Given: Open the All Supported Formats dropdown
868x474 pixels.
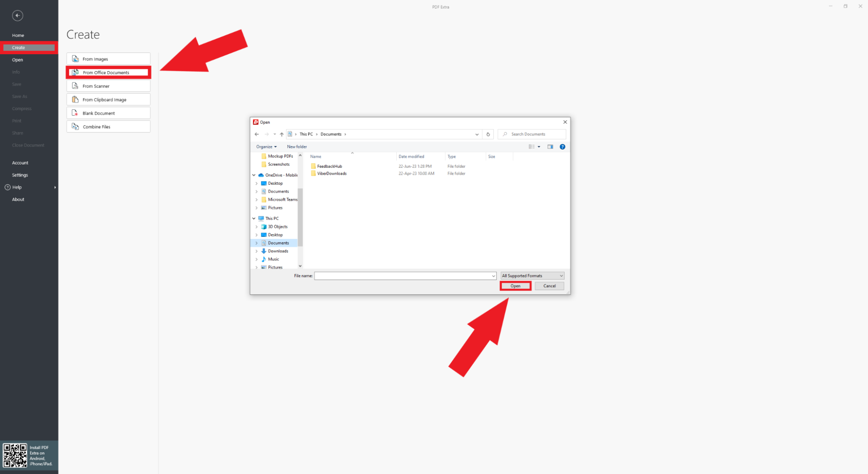Looking at the screenshot, I should pos(532,275).
